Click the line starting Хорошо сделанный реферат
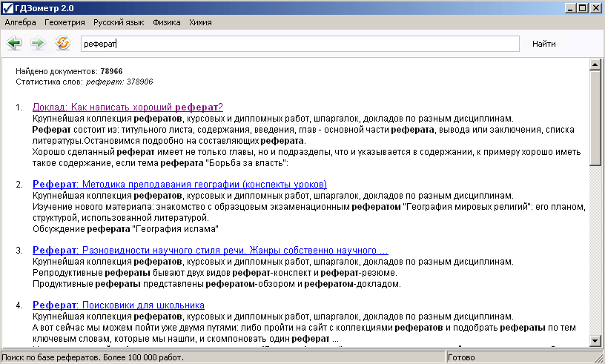The height and width of the screenshot is (364, 605). pos(306,152)
